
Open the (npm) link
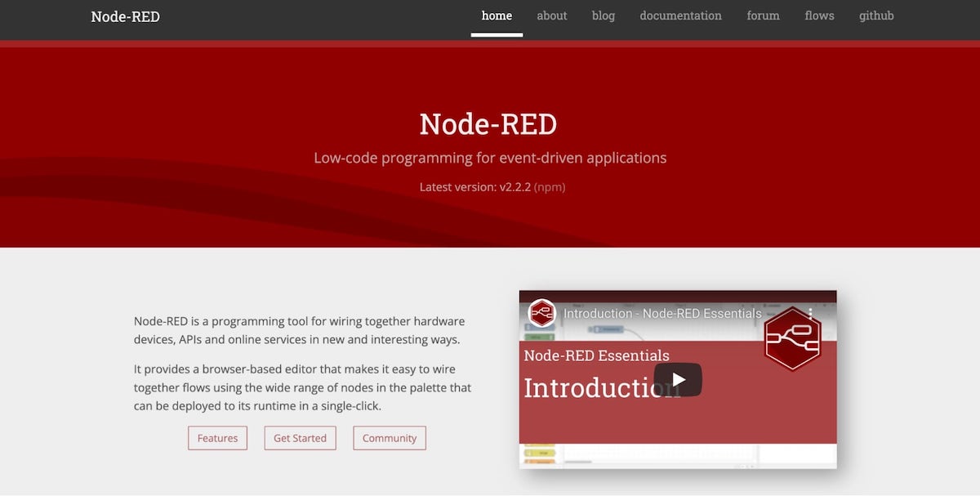(x=550, y=187)
